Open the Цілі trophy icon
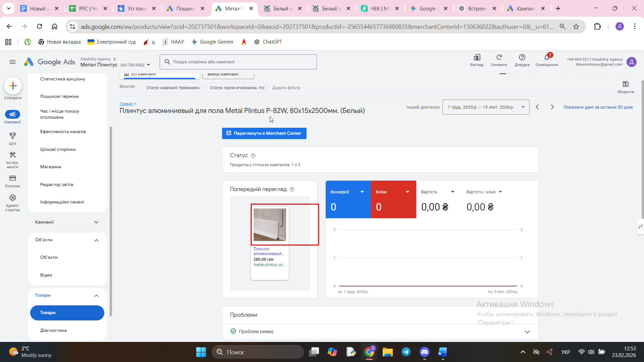 pyautogui.click(x=12, y=136)
